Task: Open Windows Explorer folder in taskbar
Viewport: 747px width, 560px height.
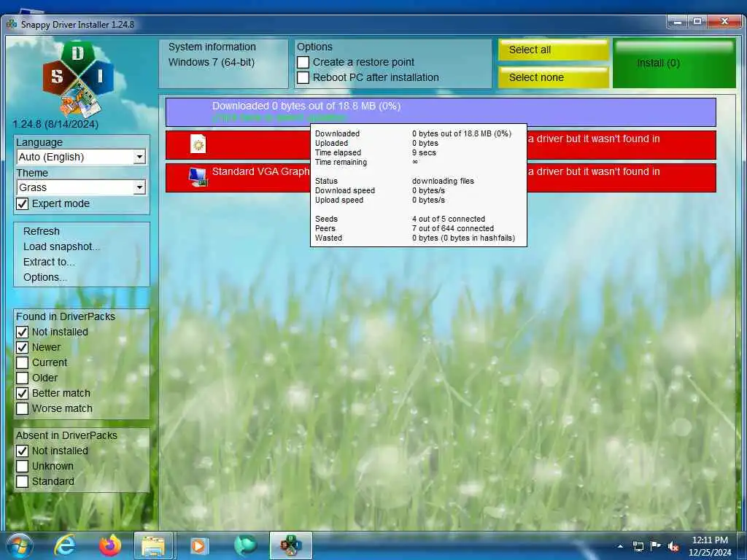Action: coord(153,545)
